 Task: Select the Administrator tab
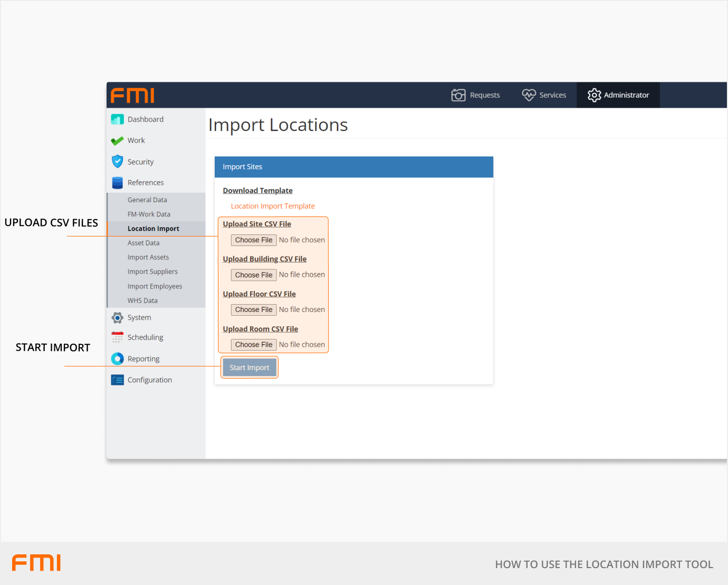pyautogui.click(x=618, y=95)
